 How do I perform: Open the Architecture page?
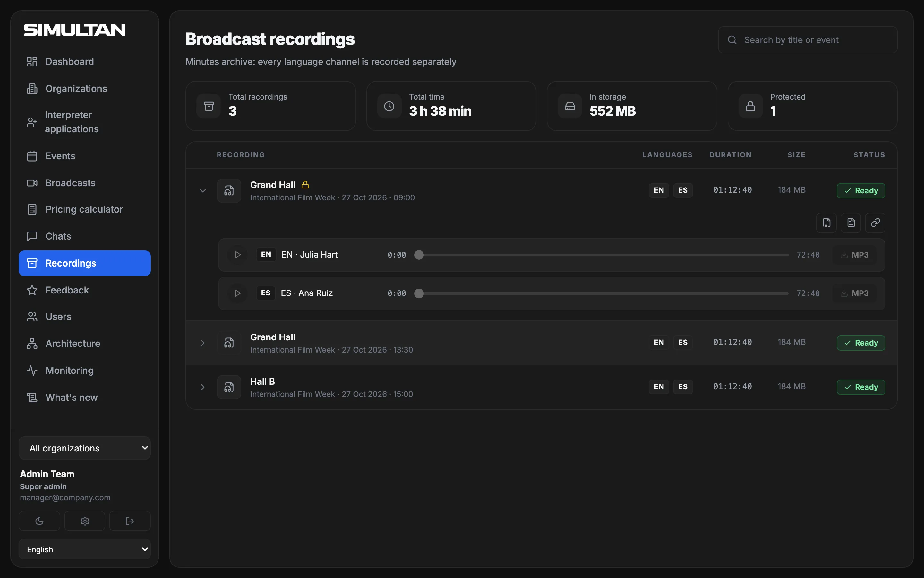pyautogui.click(x=84, y=343)
